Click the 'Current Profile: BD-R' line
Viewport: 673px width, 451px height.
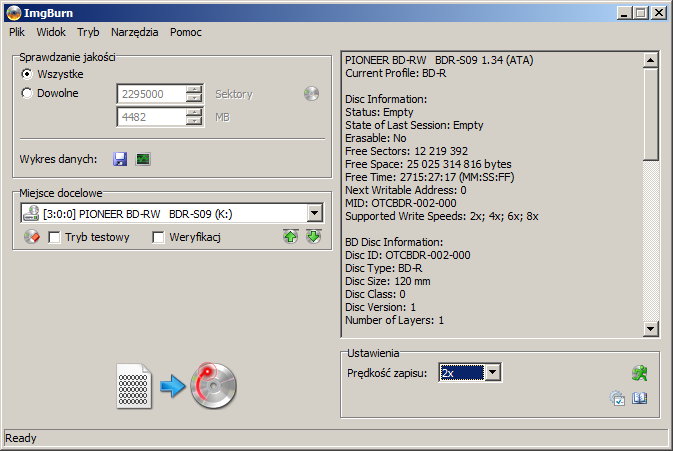[396, 73]
